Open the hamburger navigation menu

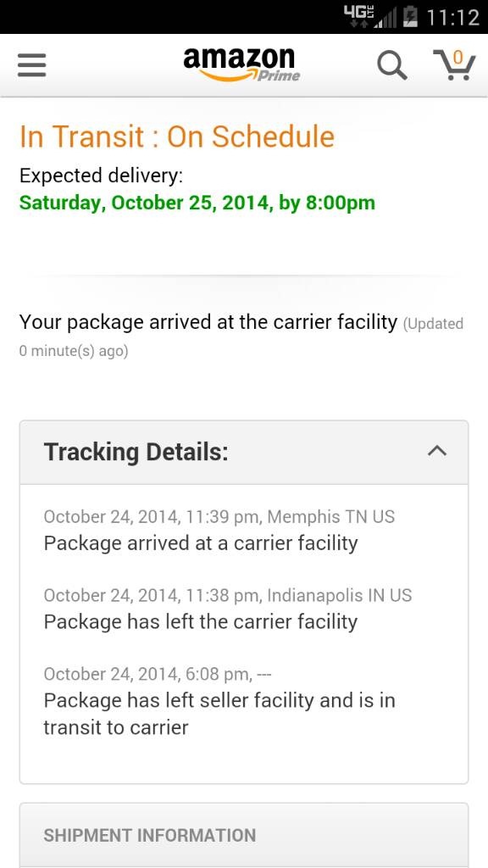coord(31,66)
